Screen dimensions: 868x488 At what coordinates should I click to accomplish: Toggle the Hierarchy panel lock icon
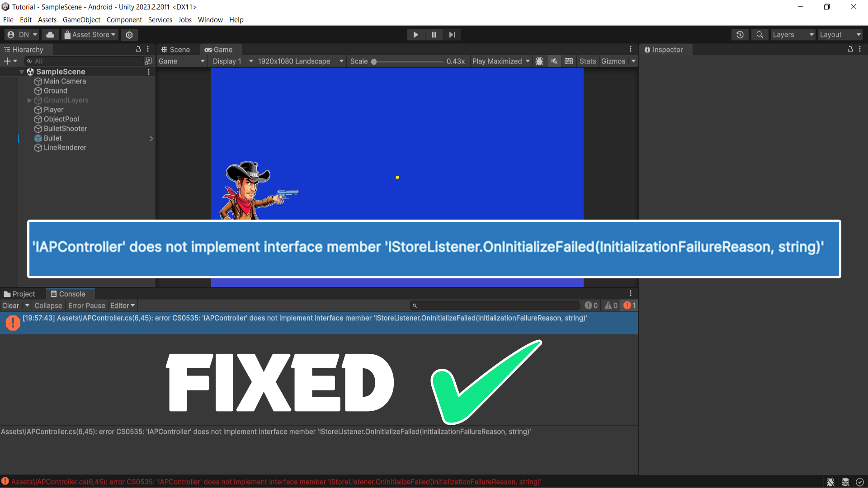click(138, 49)
